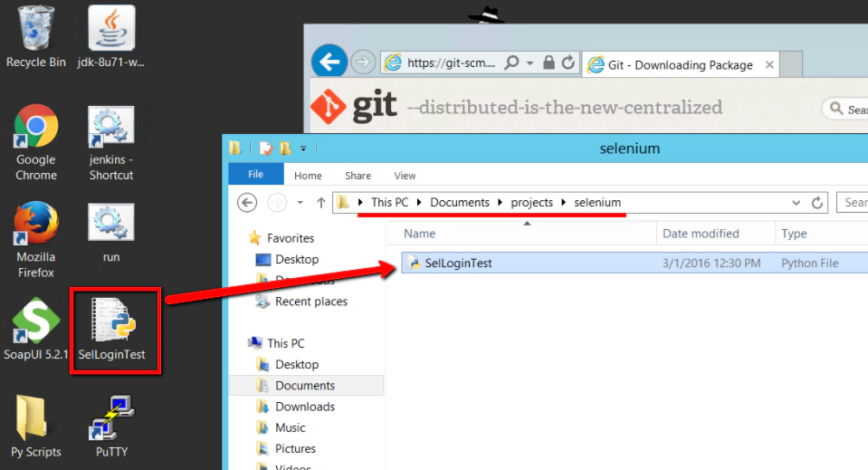The height and width of the screenshot is (470, 868).
Task: Open the File ribbon tab
Action: [x=255, y=175]
